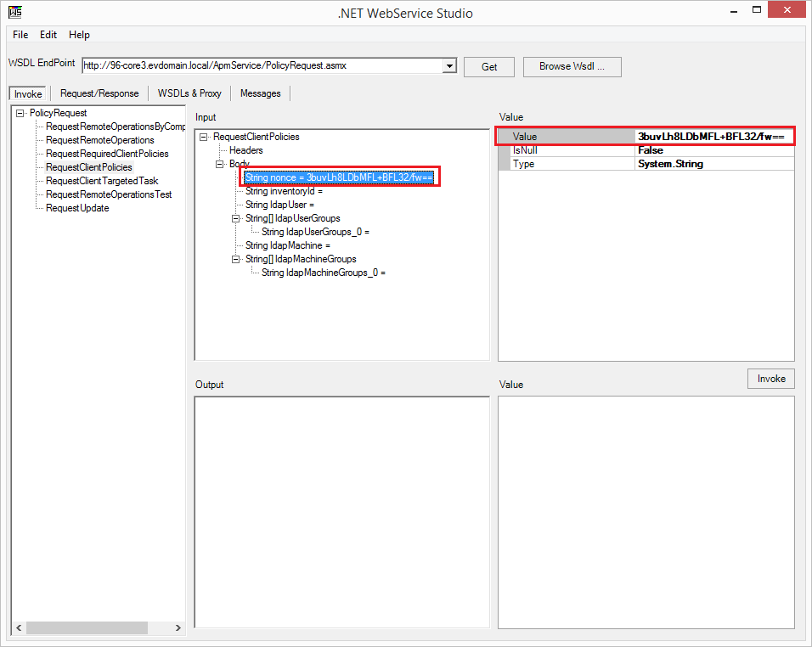Collapse the ldapUserGroups array node
Screen dimensions: 812x647
click(237, 218)
